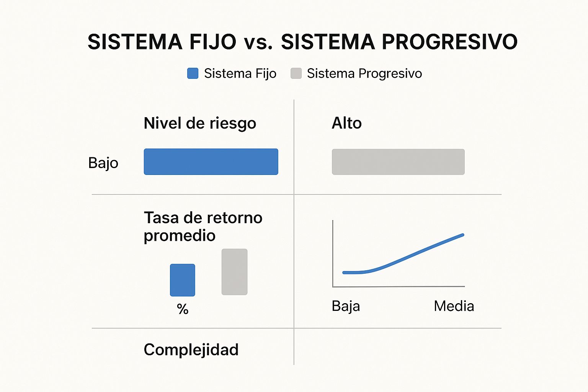Click the Media axis label
This screenshot has height=392, width=588.
[454, 306]
